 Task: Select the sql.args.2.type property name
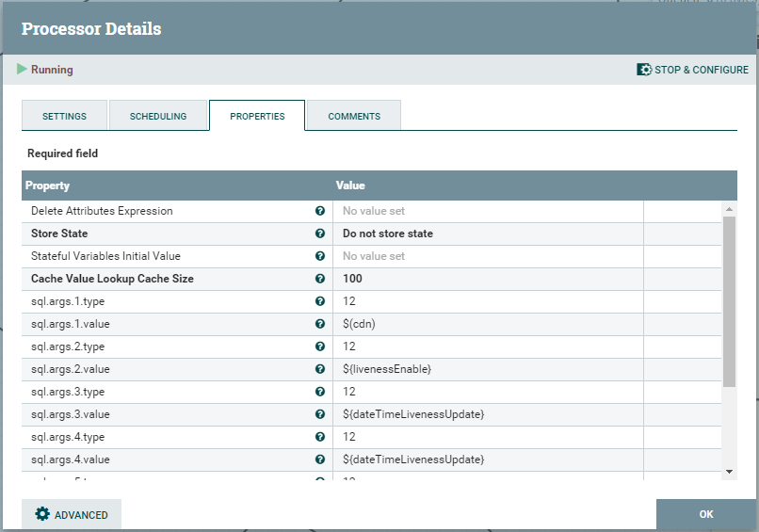68,347
